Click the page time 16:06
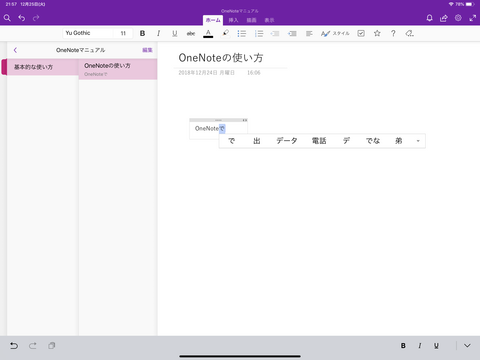 [254, 73]
